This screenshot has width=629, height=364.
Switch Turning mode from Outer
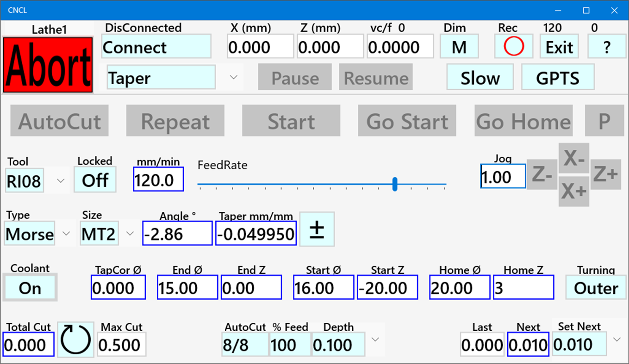click(x=596, y=288)
